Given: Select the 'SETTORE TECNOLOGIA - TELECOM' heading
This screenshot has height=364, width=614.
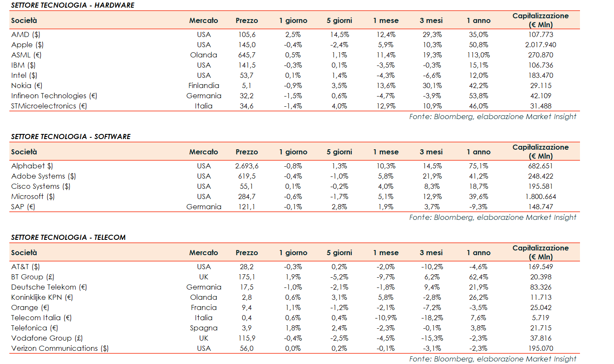Looking at the screenshot, I should click(68, 237).
